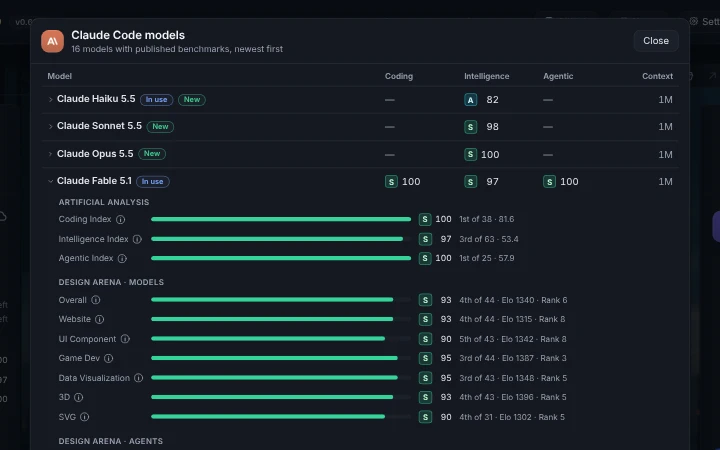Viewport: 720px width, 450px height.
Task: Close the Claude Code models dialog
Action: 656,41
